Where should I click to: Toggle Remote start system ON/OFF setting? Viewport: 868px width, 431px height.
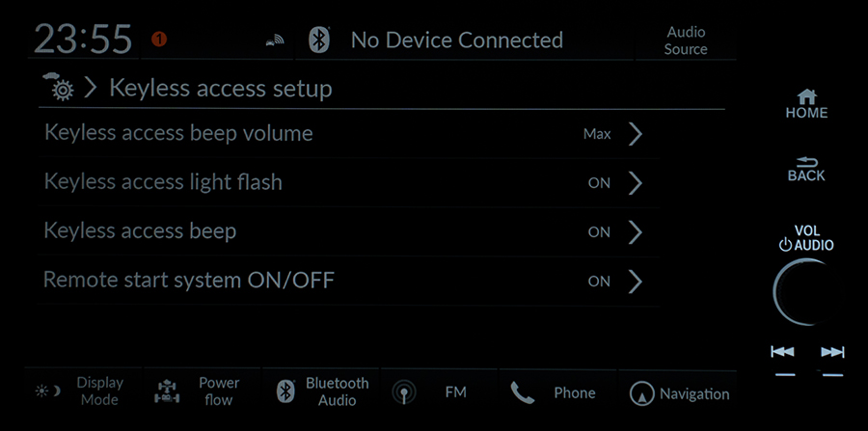point(349,281)
